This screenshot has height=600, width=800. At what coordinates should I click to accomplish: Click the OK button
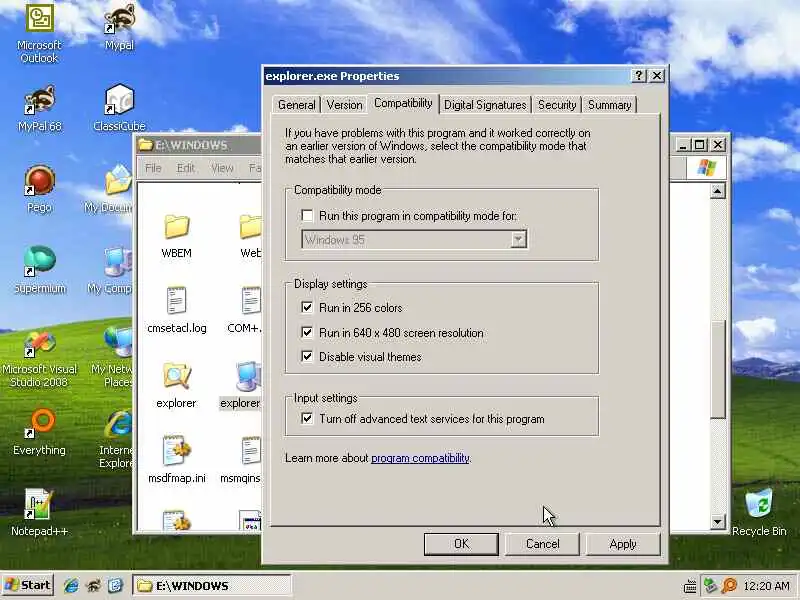tap(461, 544)
